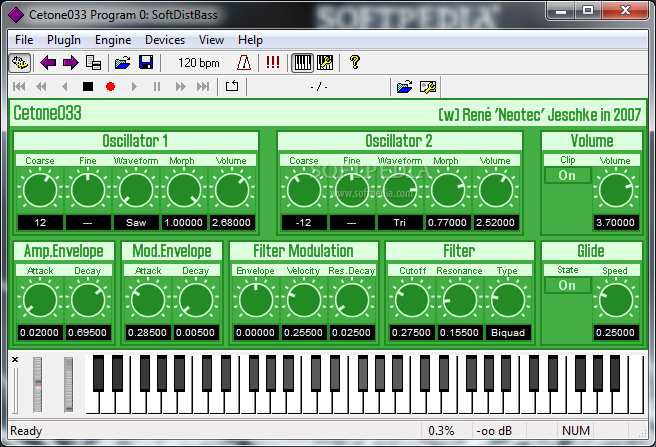Click the step back playback button
The width and height of the screenshot is (656, 447).
[x=64, y=87]
